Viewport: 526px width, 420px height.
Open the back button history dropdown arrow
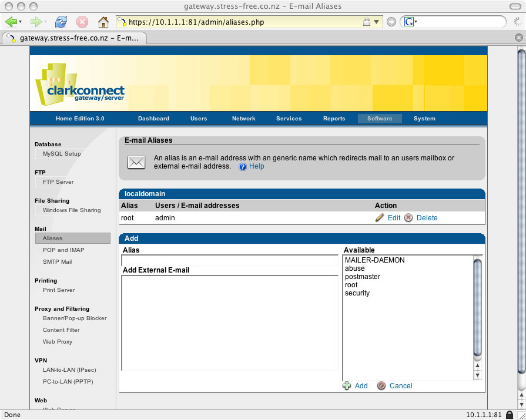point(21,22)
